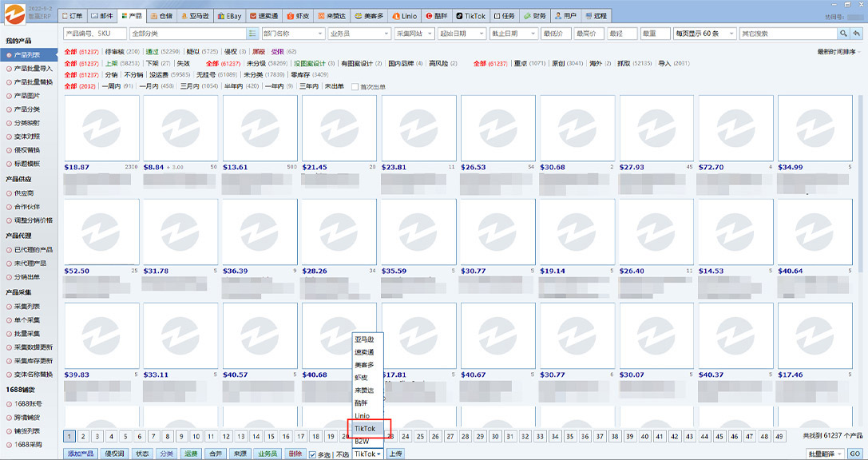Show products sold 一周内

point(111,86)
